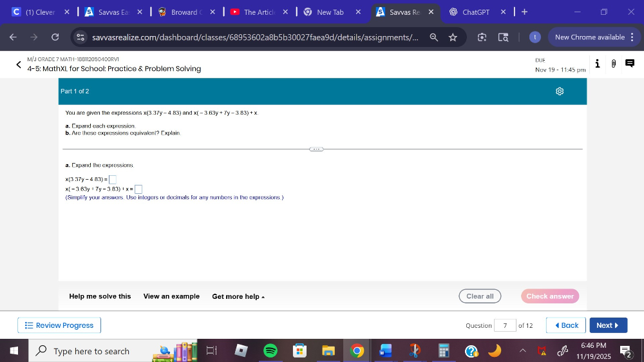Expand the Get more help menu
The height and width of the screenshot is (362, 644).
click(x=238, y=296)
